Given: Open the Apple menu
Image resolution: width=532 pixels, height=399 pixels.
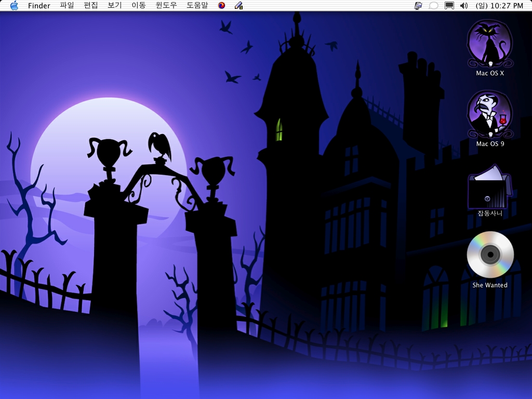Looking at the screenshot, I should point(14,6).
